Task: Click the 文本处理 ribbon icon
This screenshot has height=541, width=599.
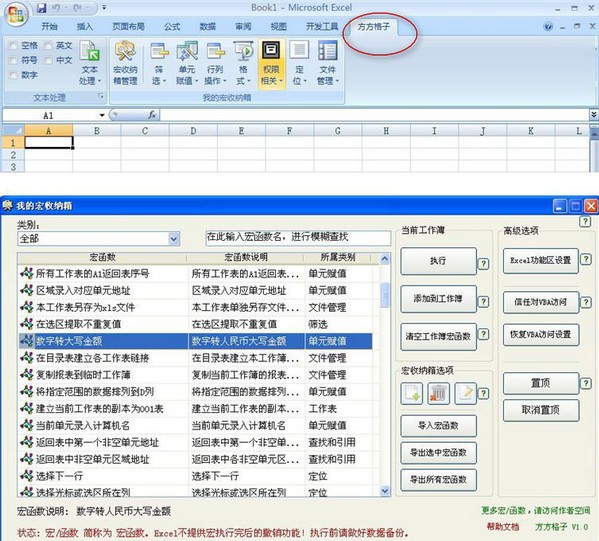Action: coord(90,63)
